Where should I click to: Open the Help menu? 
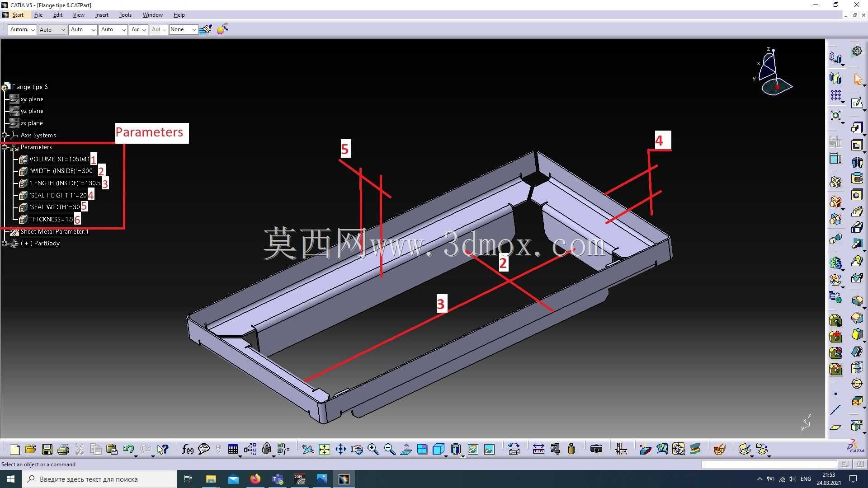(179, 15)
